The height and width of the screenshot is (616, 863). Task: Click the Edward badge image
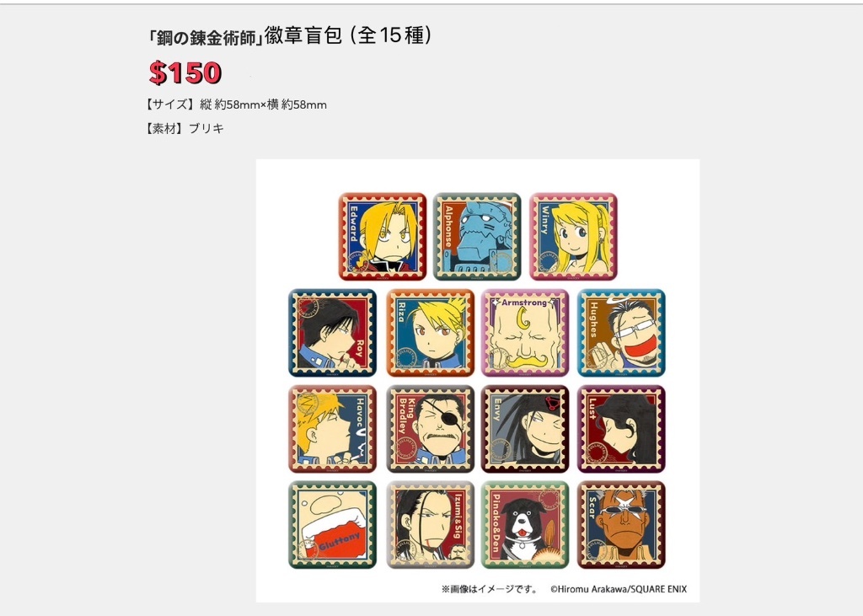coord(383,236)
